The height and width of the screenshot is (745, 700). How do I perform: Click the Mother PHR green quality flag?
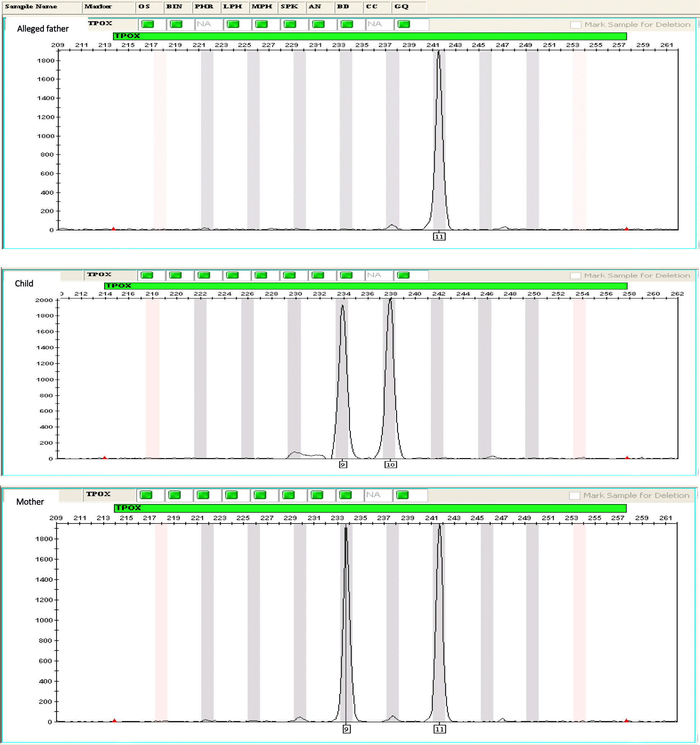click(x=203, y=495)
